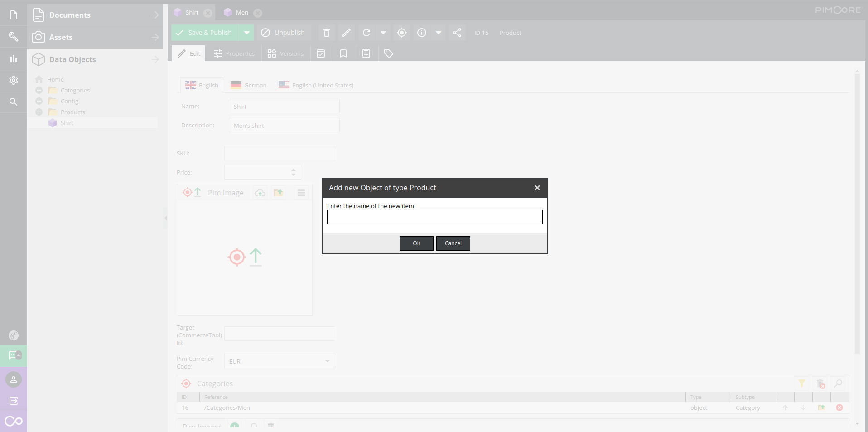Click Save & Publish button
Screen dimensions: 868x432
(x=205, y=33)
